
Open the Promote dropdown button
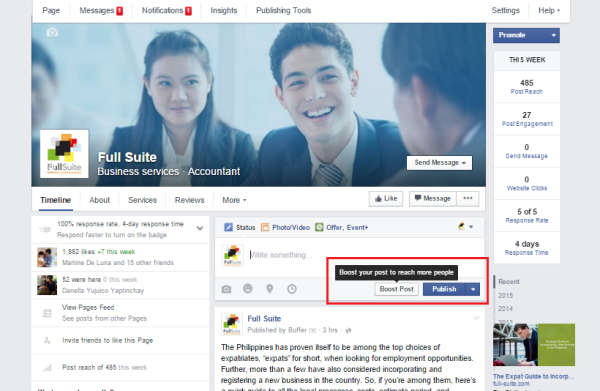coord(526,35)
